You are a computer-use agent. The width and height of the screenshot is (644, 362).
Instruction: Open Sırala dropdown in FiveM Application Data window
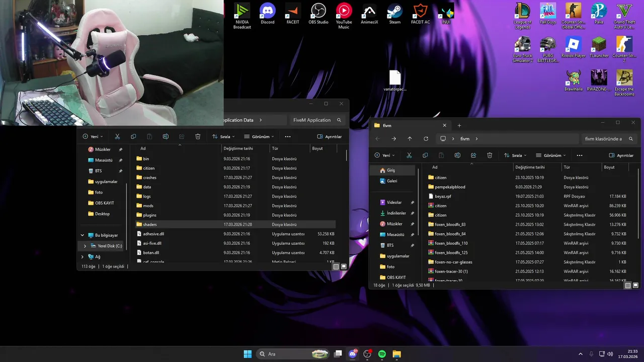click(224, 136)
